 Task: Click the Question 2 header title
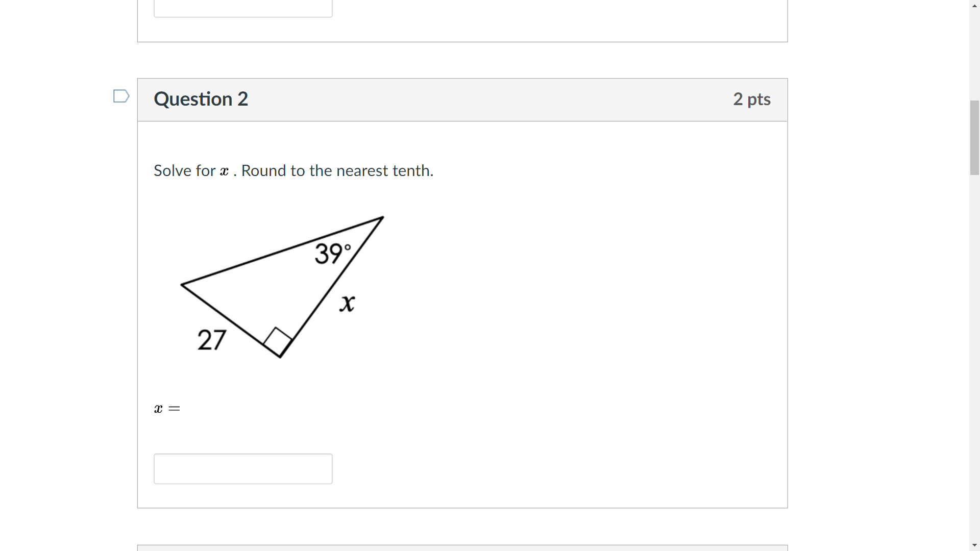pos(201,99)
